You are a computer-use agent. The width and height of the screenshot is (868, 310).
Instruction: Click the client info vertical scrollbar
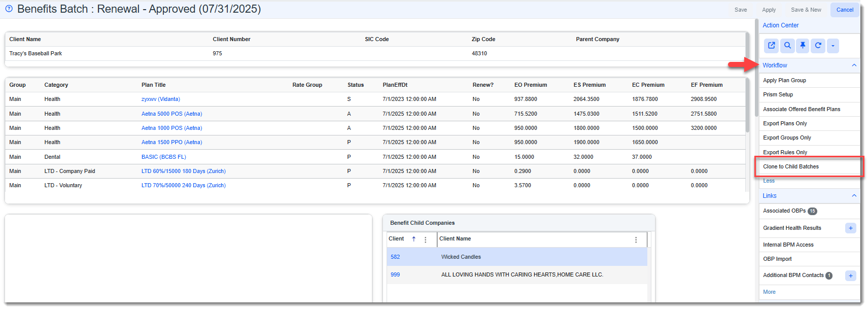tap(747, 47)
